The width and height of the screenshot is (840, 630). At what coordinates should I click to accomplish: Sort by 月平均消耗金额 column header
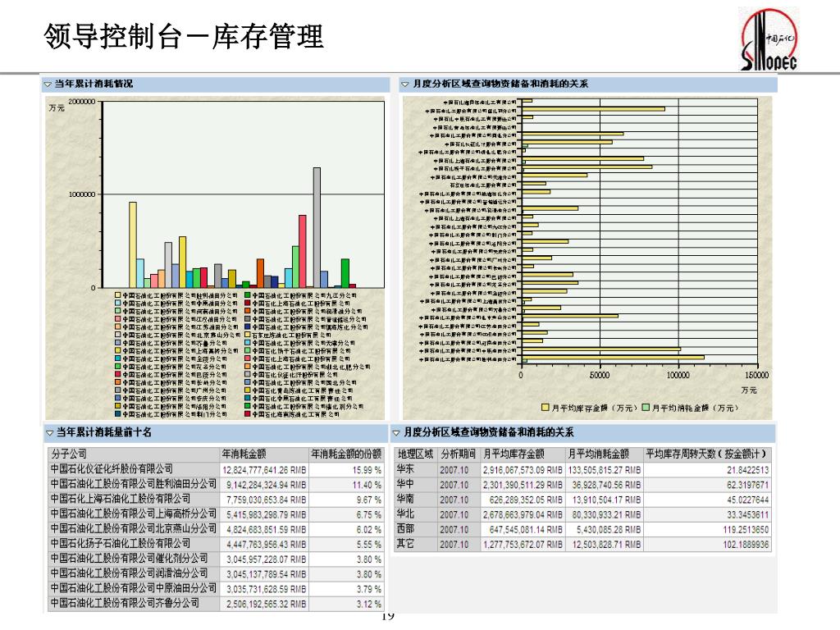coord(605,454)
